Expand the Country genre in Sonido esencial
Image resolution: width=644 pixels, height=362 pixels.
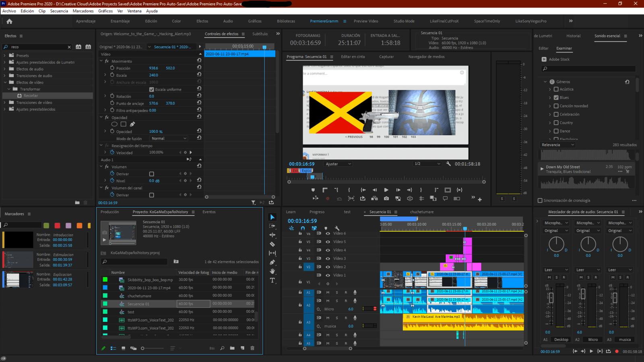click(550, 122)
